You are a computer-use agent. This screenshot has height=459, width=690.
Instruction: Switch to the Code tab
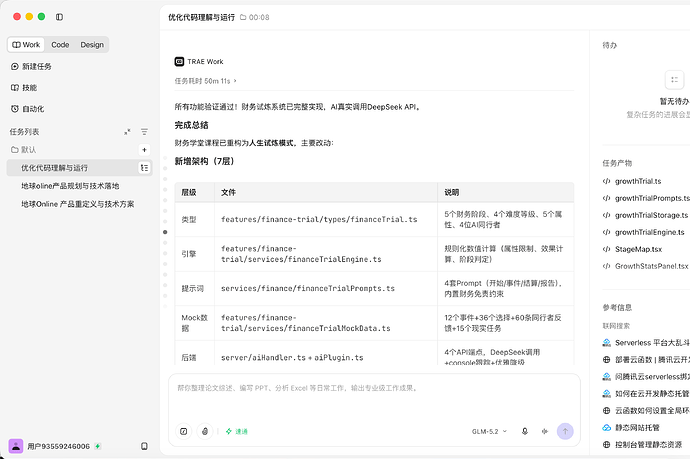[60, 44]
